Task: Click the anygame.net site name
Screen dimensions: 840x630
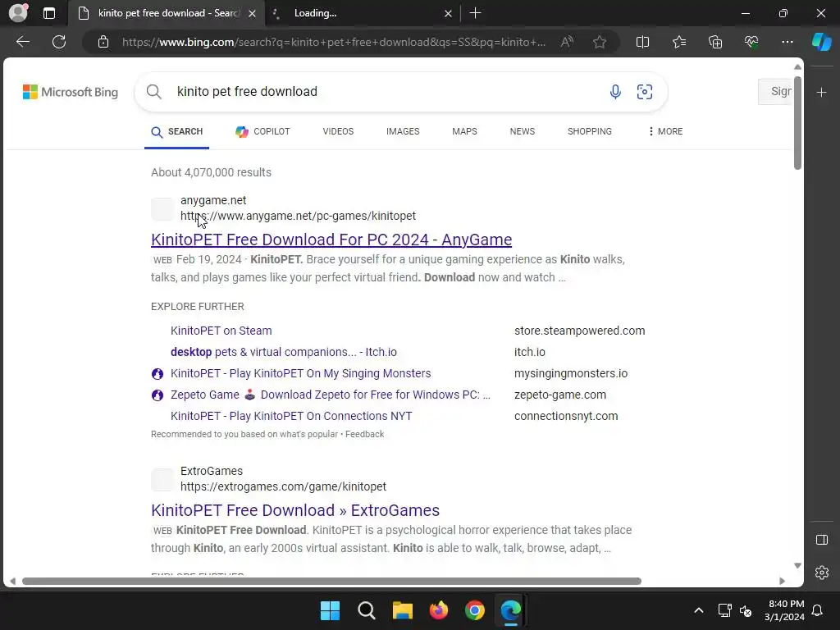Action: point(213,200)
